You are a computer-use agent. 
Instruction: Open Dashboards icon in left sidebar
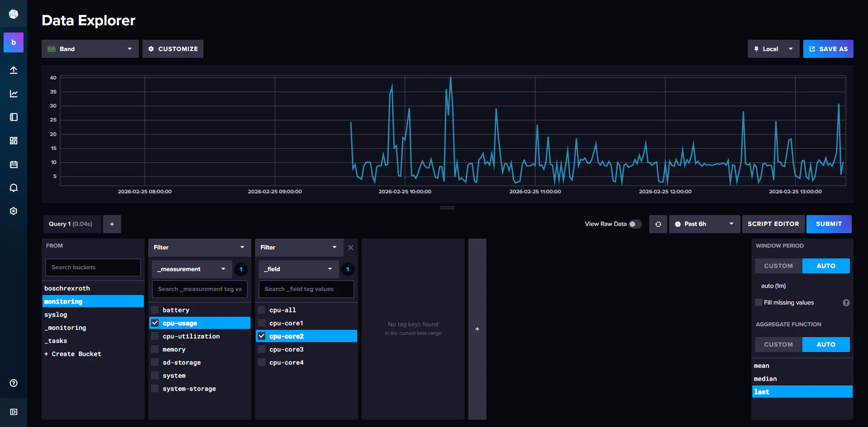coord(14,141)
